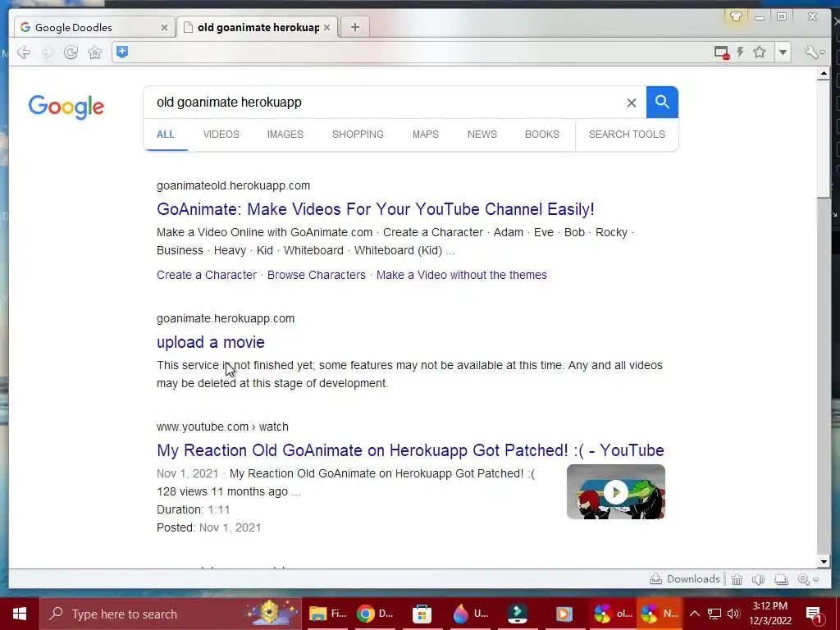Open SEARCH TOOLS options
The image size is (840, 630).
click(x=627, y=135)
